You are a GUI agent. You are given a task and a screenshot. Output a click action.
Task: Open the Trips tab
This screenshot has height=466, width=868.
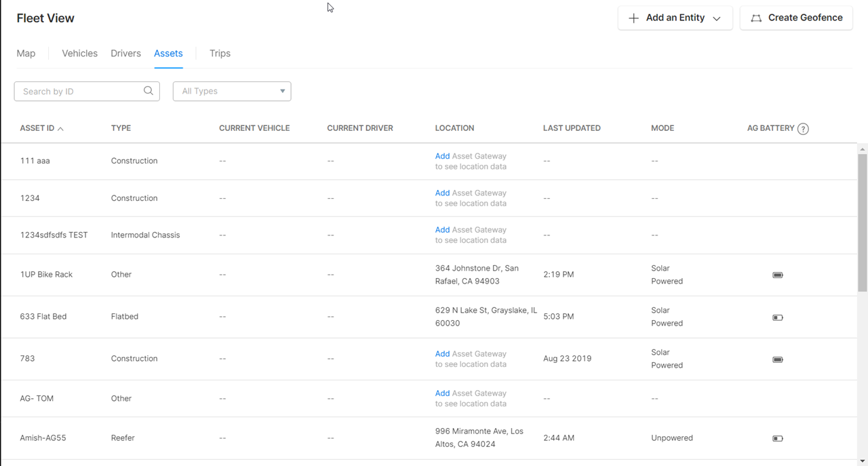click(x=220, y=54)
